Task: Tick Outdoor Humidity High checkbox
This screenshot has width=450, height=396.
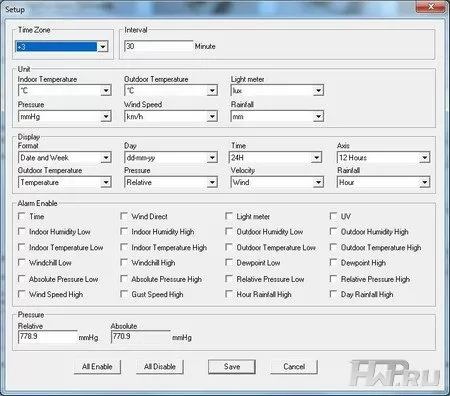Action: point(333,231)
